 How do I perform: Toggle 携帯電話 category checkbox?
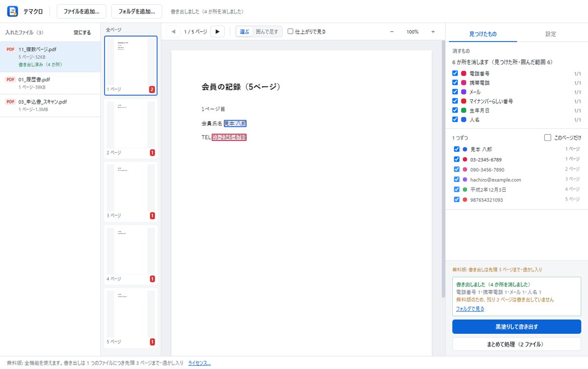[x=455, y=83]
